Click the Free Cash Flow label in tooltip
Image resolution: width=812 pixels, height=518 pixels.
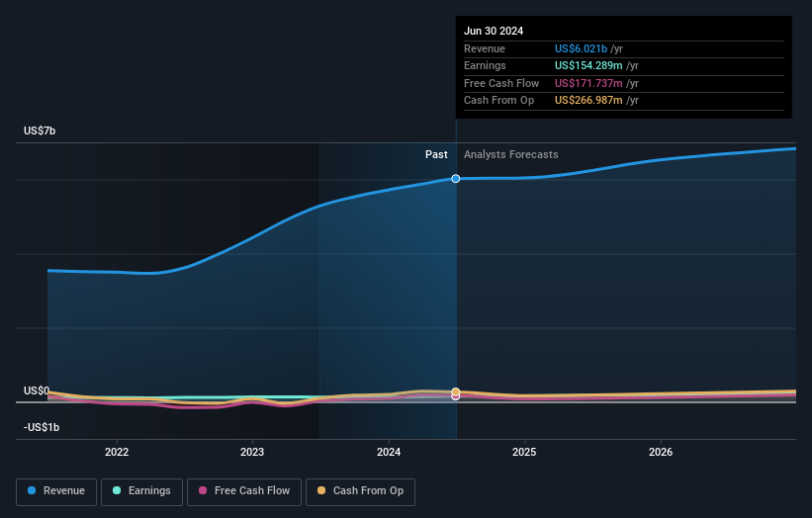coord(501,83)
